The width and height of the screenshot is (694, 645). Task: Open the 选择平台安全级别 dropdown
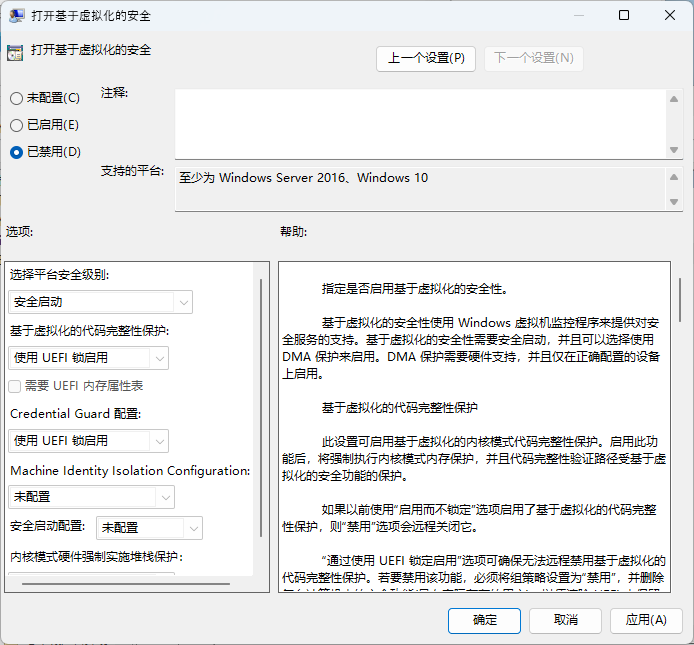[100, 302]
